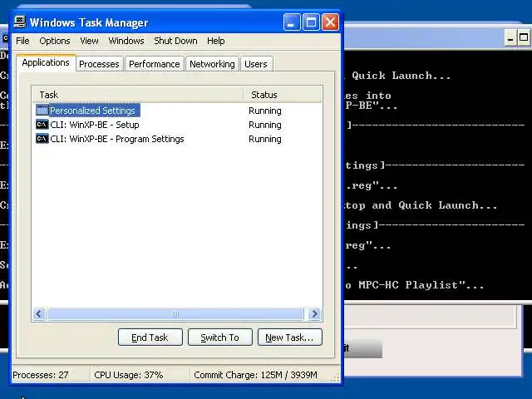Select the CLI: WinXP-BE - Setup task
Viewport: 532px width, 399px height.
pos(95,125)
